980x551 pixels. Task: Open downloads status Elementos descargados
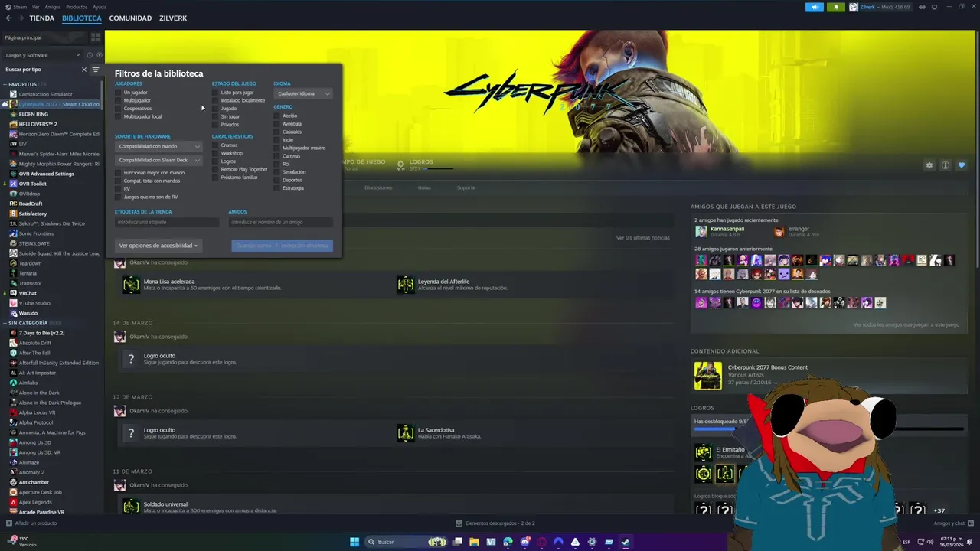click(495, 523)
